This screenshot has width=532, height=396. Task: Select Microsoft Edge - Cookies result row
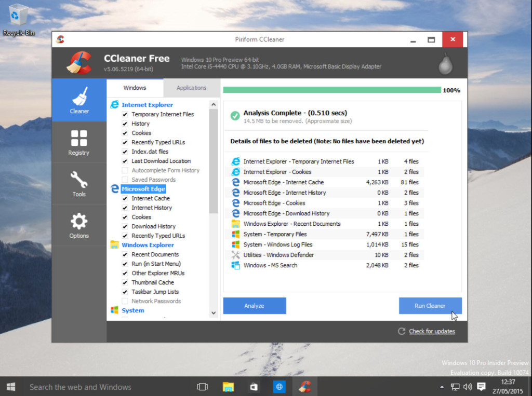[x=325, y=203]
